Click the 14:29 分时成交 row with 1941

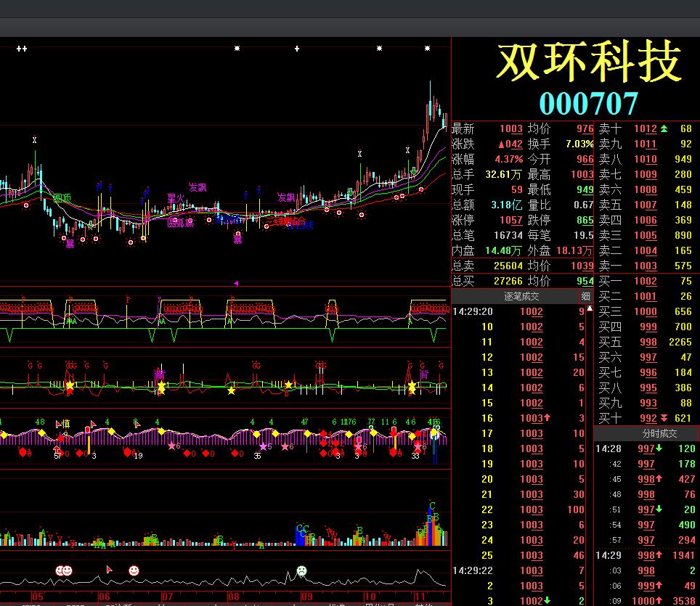pyautogui.click(x=646, y=555)
